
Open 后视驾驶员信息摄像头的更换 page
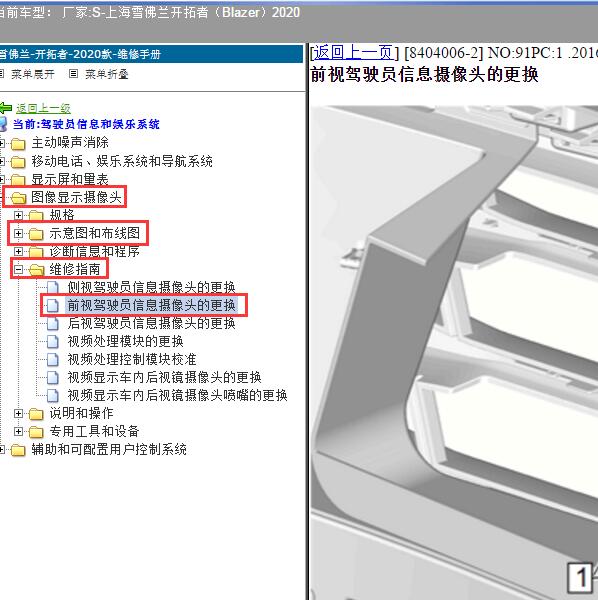click(152, 323)
